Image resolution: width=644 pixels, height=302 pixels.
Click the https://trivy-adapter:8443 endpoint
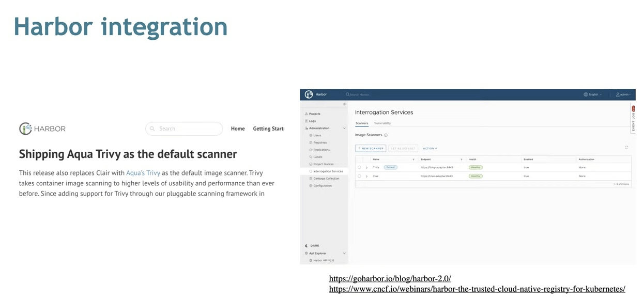437,167
